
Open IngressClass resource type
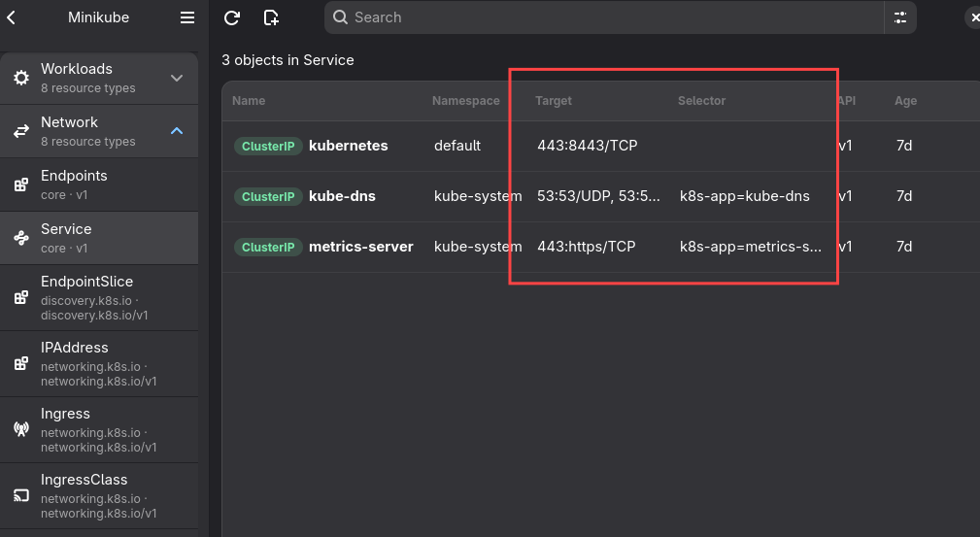(x=99, y=496)
